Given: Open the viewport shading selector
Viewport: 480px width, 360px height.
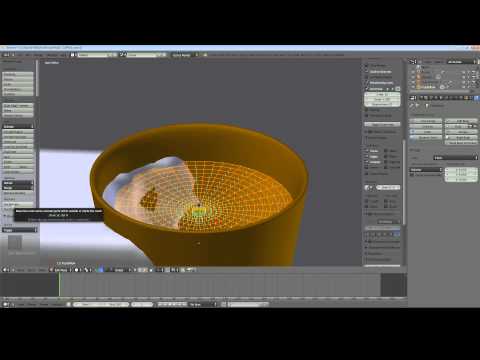Looking at the screenshot, I should tap(77, 270).
